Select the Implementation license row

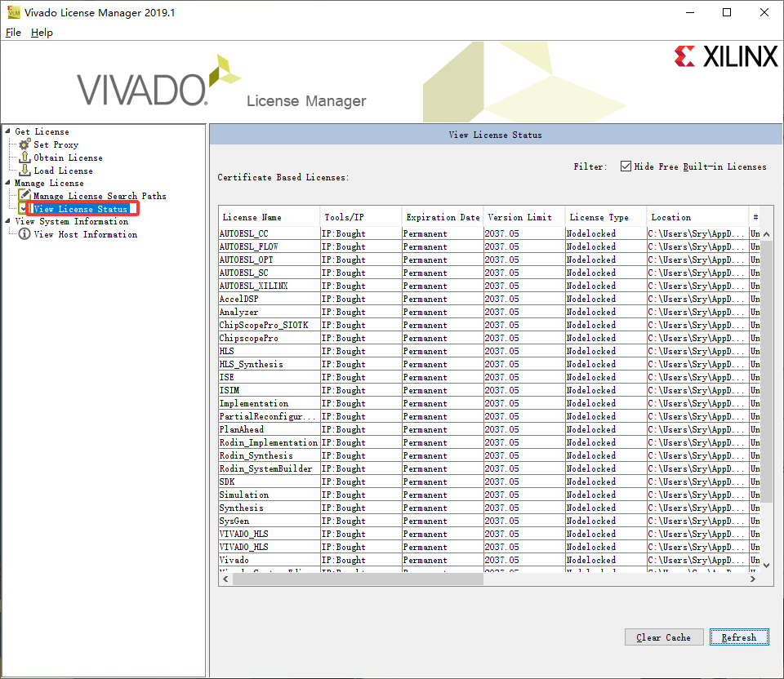(x=490, y=403)
